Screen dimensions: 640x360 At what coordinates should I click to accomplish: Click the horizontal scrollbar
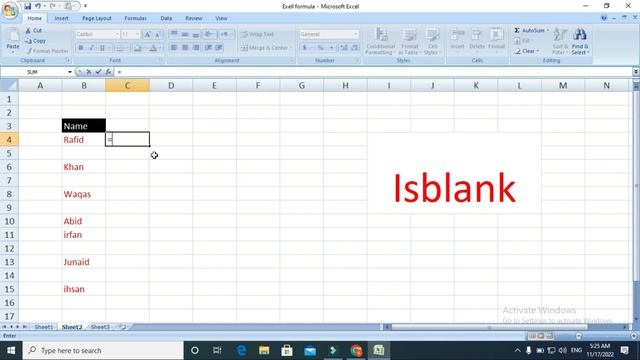pos(489,327)
